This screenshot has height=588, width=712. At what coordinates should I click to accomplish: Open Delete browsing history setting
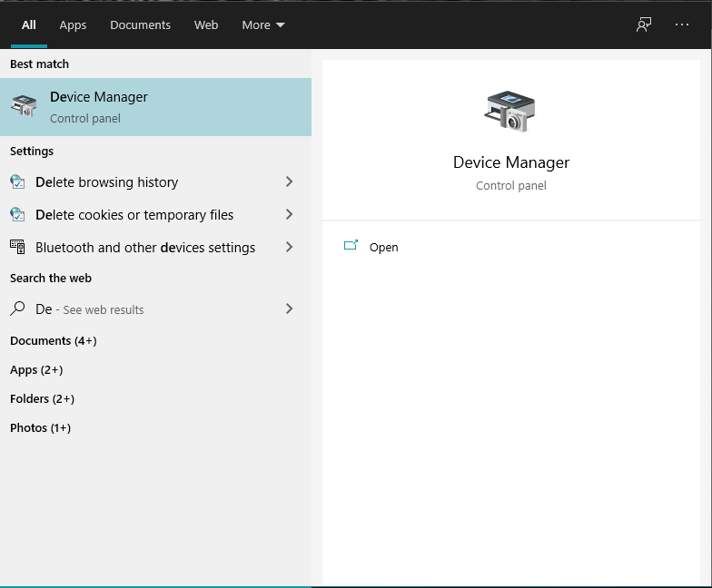tap(156, 181)
